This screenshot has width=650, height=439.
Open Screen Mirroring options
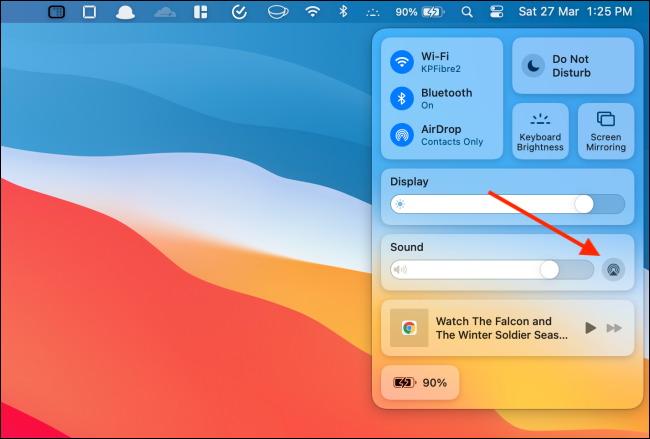tap(606, 131)
